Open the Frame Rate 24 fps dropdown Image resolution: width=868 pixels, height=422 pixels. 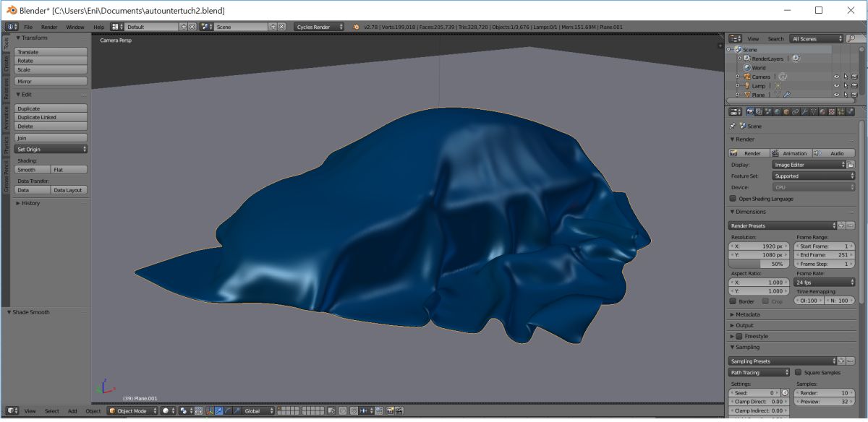coord(825,283)
